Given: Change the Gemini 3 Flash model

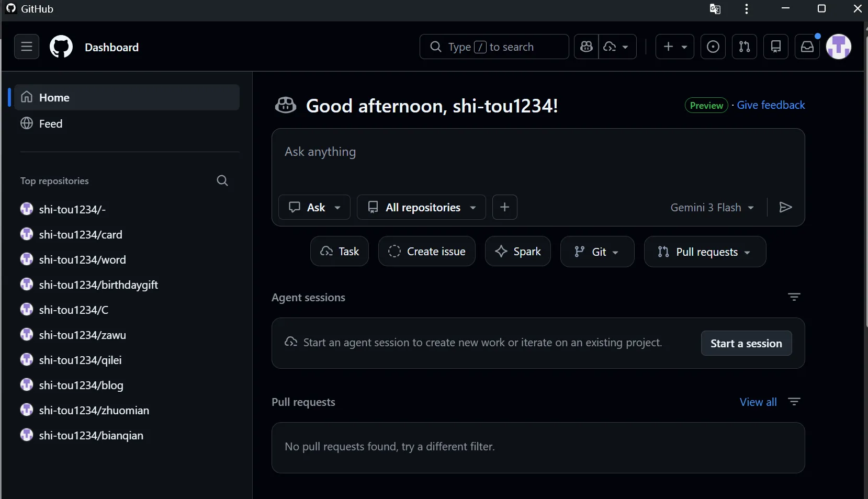Looking at the screenshot, I should click(712, 208).
